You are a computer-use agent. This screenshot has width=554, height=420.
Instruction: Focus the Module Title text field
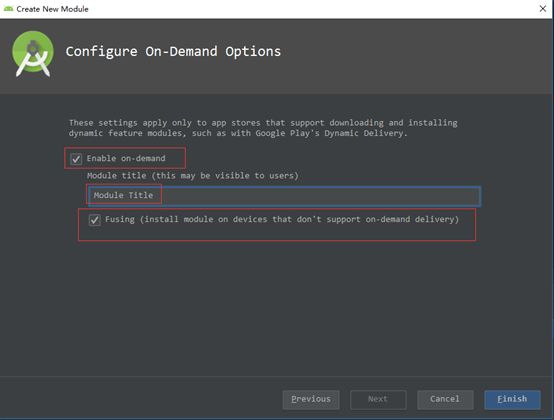pos(284,196)
